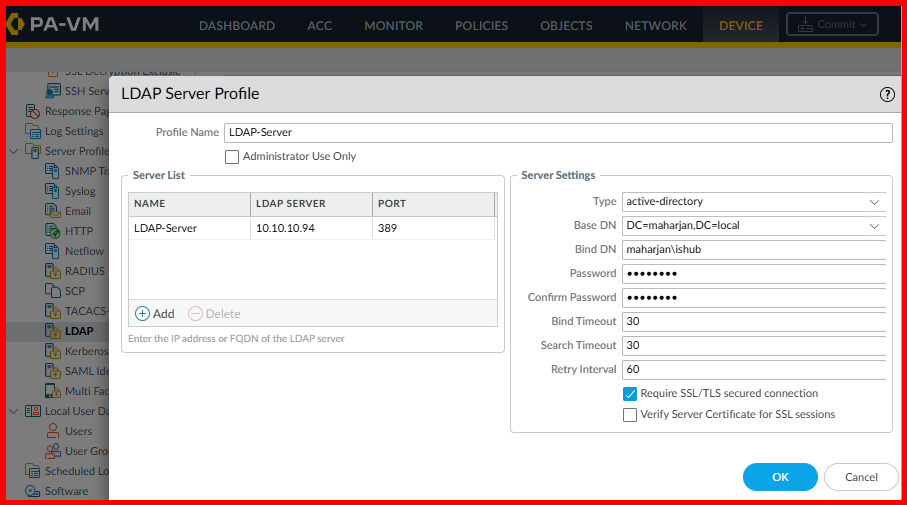Enable Verify Server Certificate for SSL sessions
The height and width of the screenshot is (505, 907).
pos(630,414)
